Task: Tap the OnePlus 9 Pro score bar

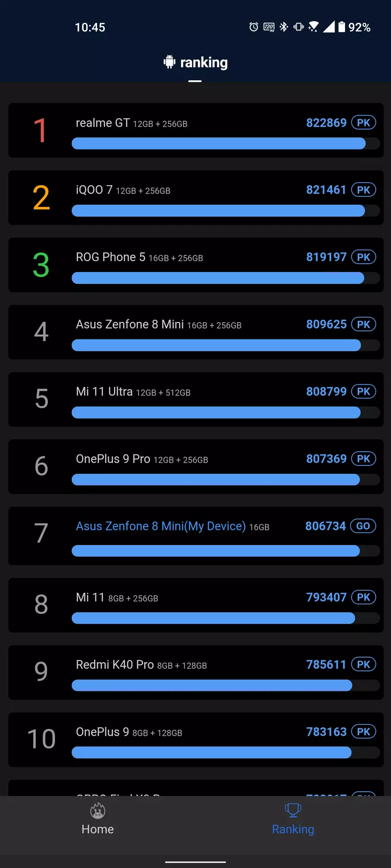Action: 216,480
